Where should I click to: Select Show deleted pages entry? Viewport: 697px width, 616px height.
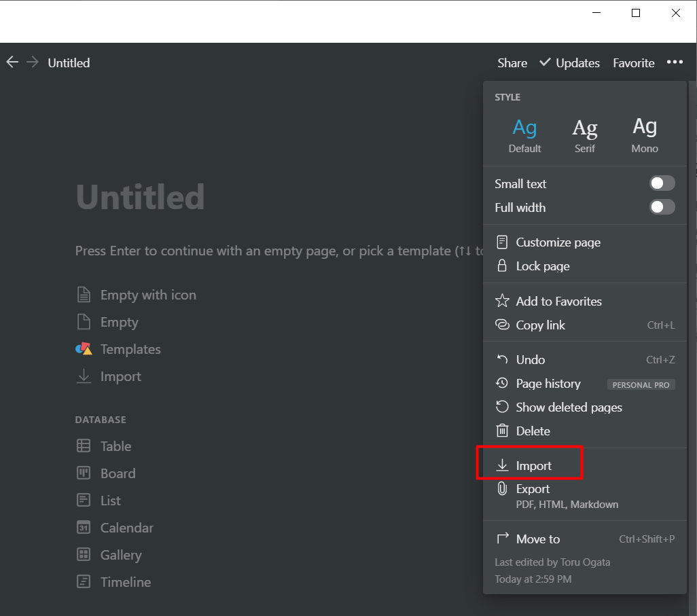point(585,407)
